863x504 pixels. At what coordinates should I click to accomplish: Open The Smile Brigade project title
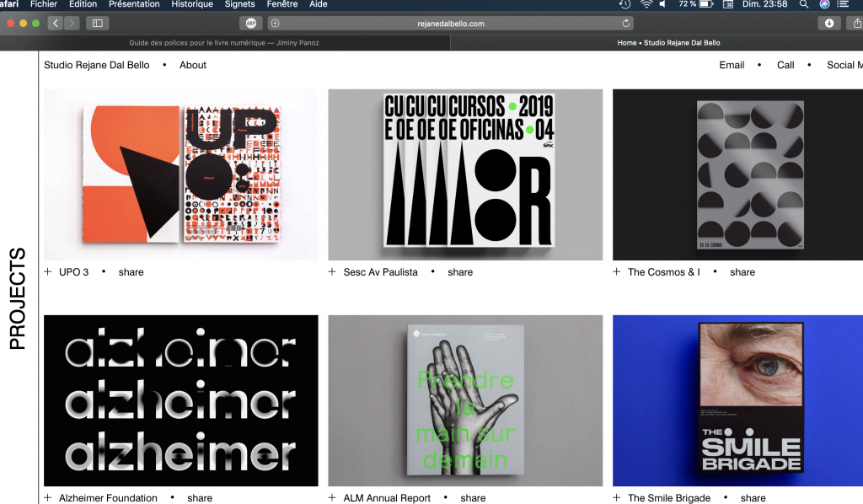coord(669,498)
